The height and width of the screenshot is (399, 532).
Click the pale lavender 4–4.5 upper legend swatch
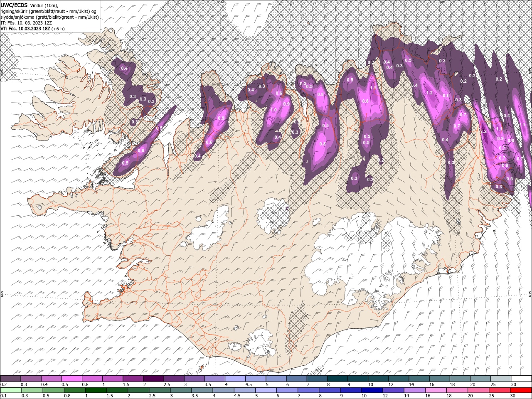click(235, 379)
